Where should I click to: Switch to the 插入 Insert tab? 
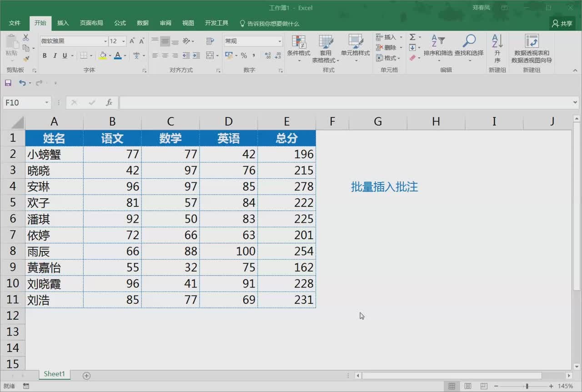63,23
